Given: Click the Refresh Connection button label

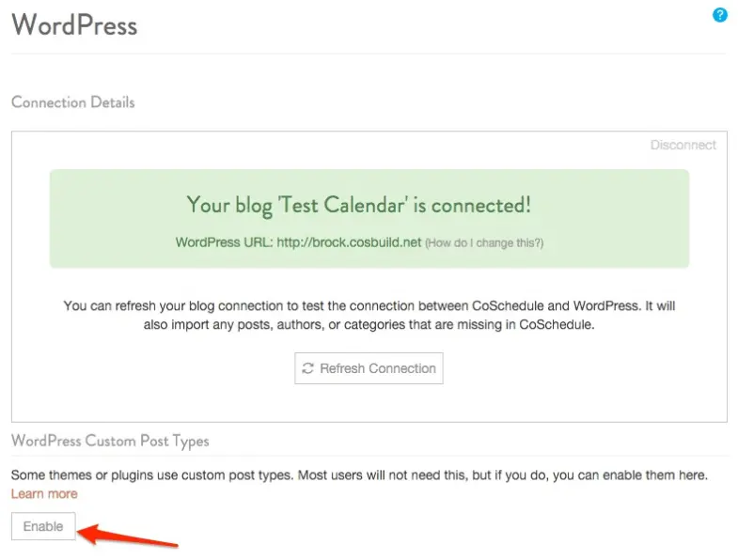Looking at the screenshot, I should pyautogui.click(x=378, y=368).
